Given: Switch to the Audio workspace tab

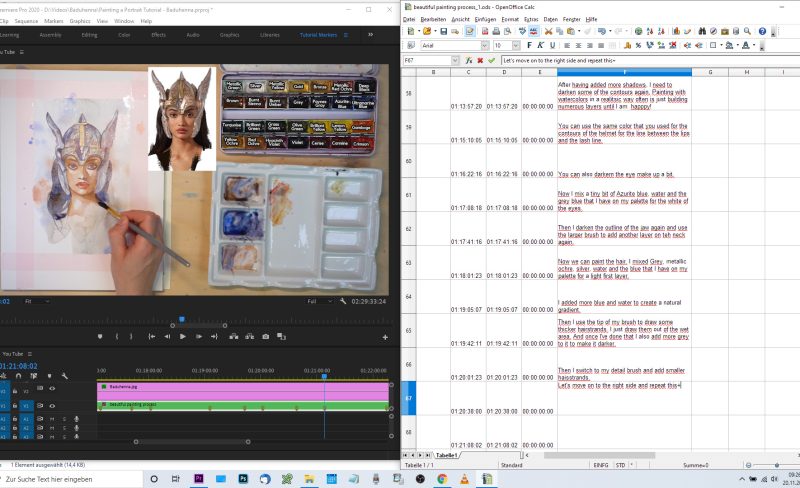Looking at the screenshot, I should pos(193,35).
